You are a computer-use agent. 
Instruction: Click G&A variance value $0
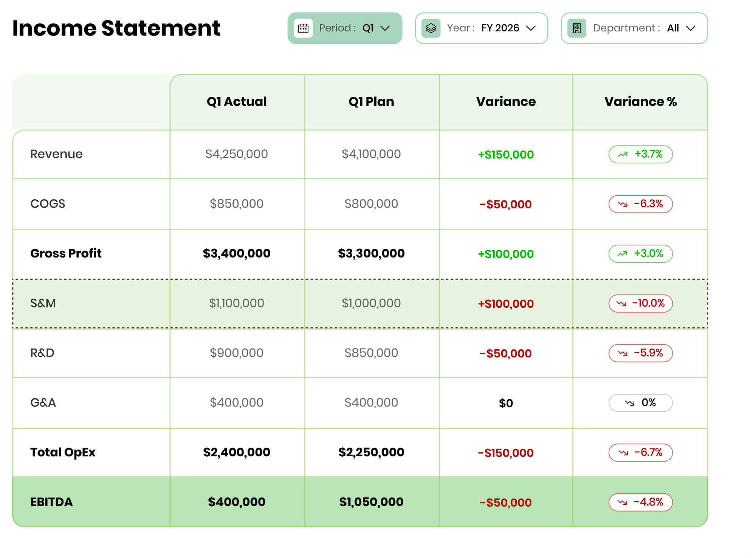click(x=506, y=403)
